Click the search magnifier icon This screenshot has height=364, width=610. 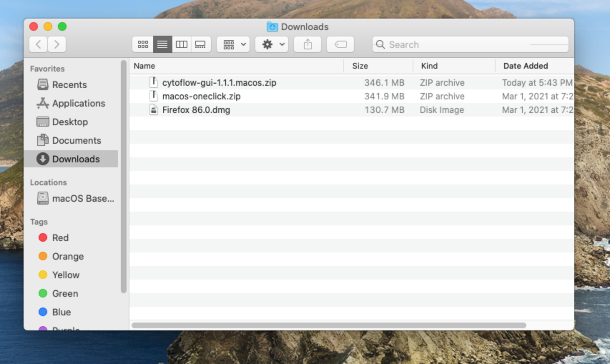(380, 44)
